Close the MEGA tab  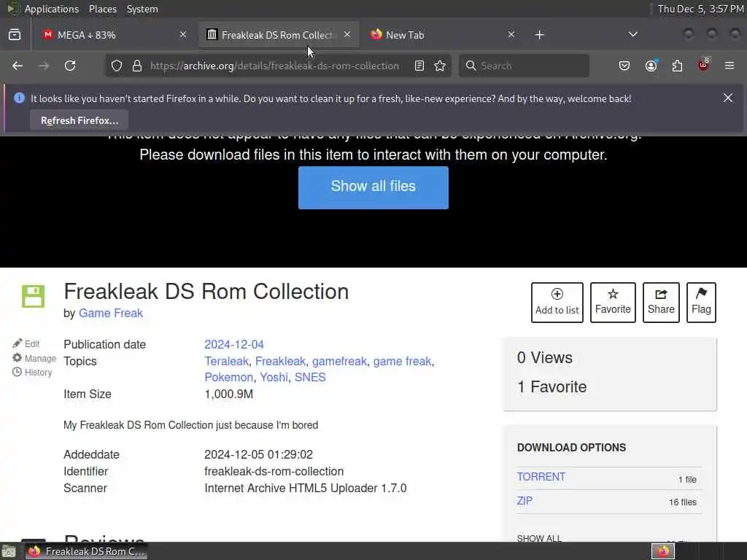pyautogui.click(x=183, y=34)
